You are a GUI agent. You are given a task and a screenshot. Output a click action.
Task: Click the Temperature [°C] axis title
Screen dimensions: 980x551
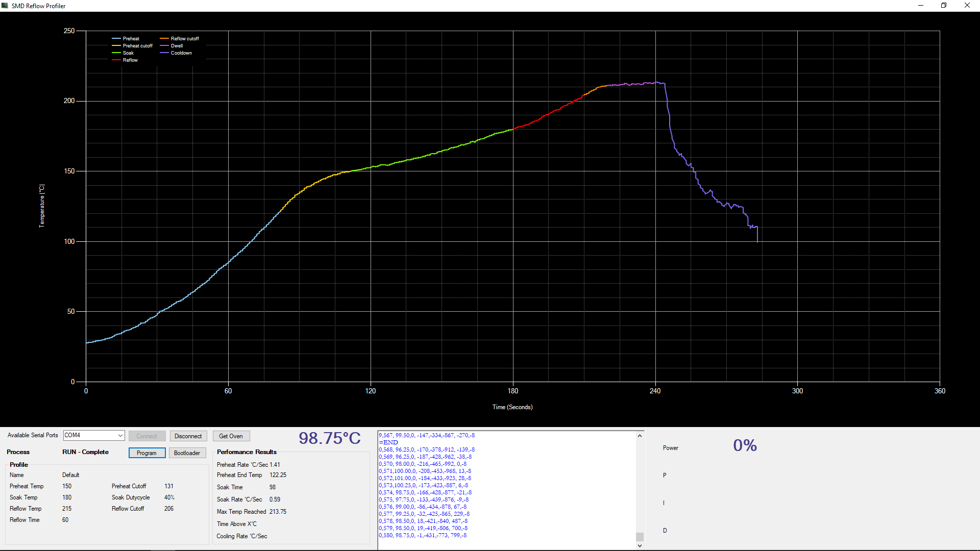[x=42, y=206]
